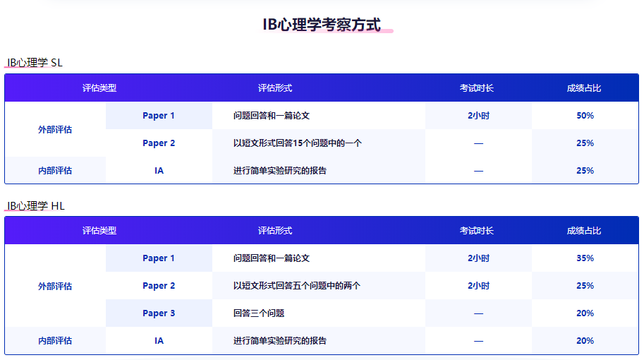Click 进行简单实验研究的报告 in SL table
644x360 pixels.
click(280, 171)
